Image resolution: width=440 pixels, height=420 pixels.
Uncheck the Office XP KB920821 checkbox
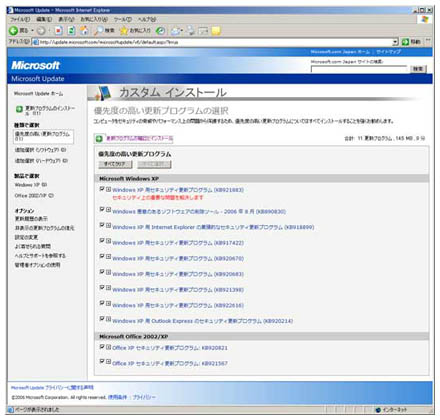pos(102,347)
